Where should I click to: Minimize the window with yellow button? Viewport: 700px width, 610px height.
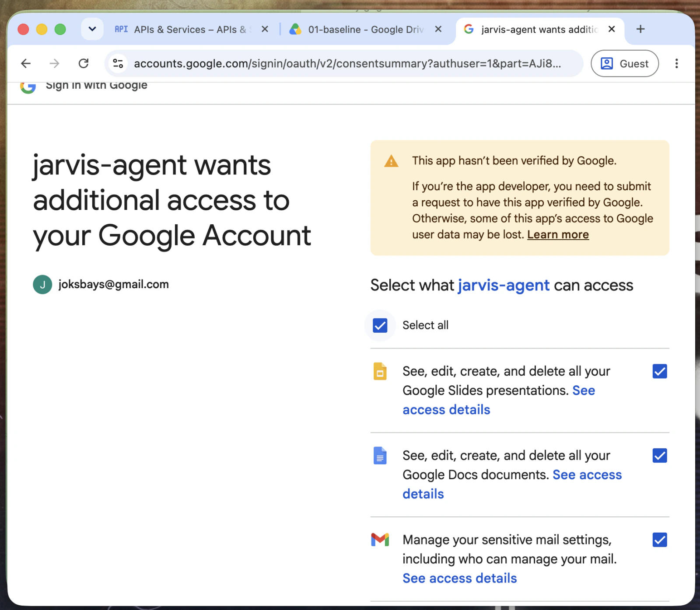pyautogui.click(x=42, y=29)
